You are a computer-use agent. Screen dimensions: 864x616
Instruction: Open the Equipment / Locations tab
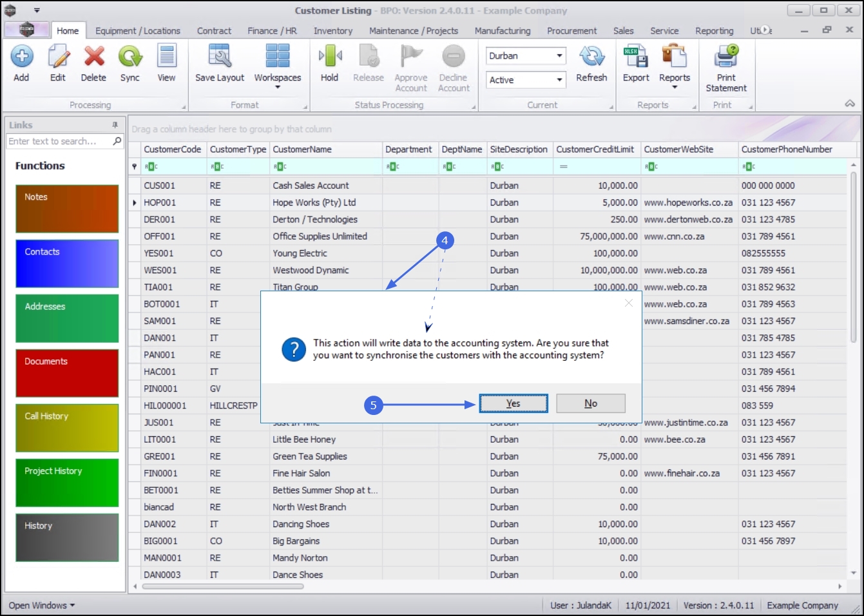[x=138, y=31]
